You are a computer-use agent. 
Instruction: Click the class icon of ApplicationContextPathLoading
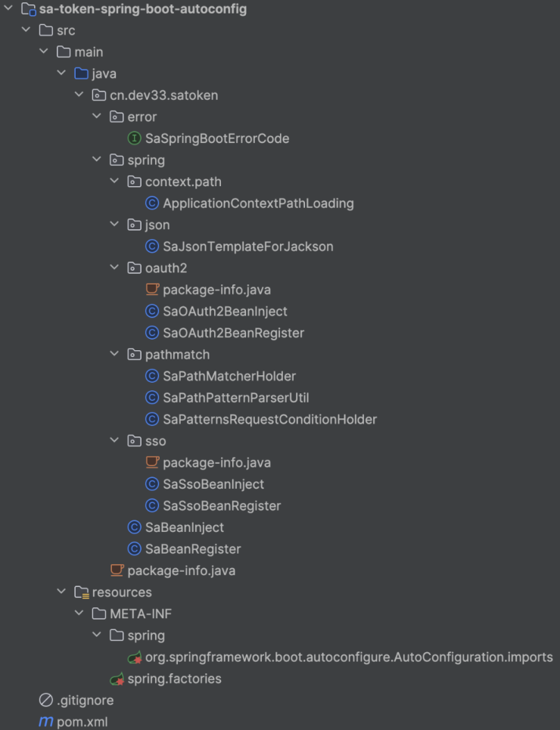coord(152,203)
